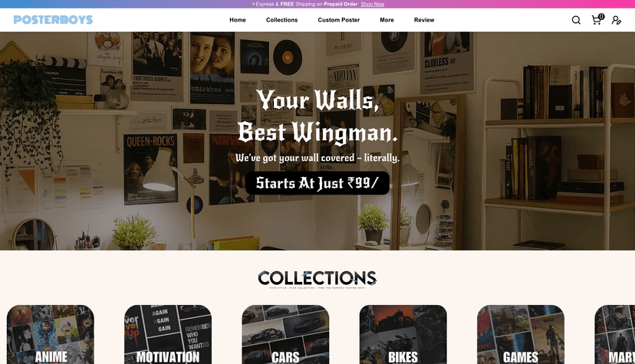Click the cart item count badge

pos(601,17)
